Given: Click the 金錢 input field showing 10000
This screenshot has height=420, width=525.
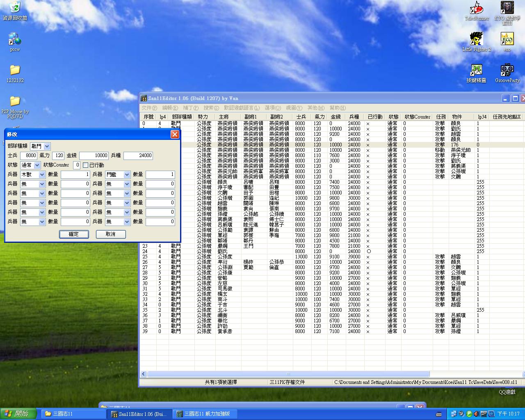Looking at the screenshot, I should [94, 155].
